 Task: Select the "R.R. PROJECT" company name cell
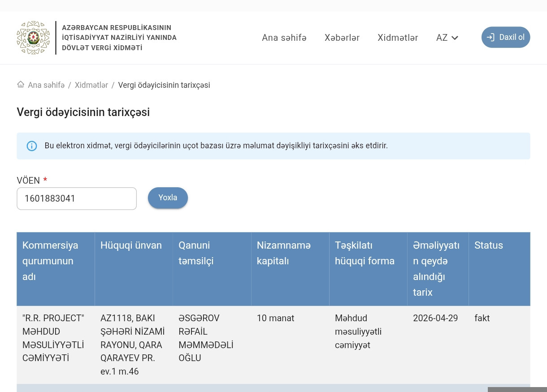(x=53, y=338)
